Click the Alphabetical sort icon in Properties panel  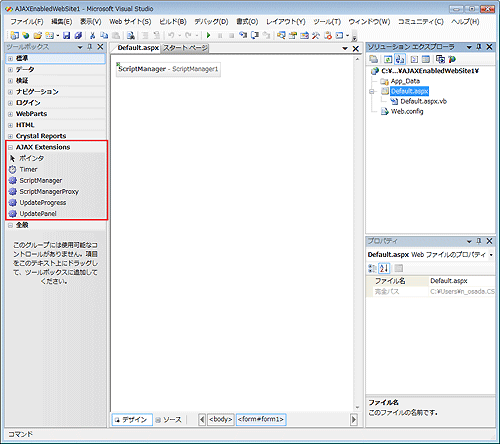click(384, 268)
